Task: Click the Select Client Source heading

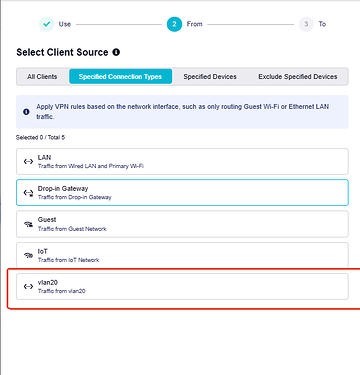Action: pos(62,52)
